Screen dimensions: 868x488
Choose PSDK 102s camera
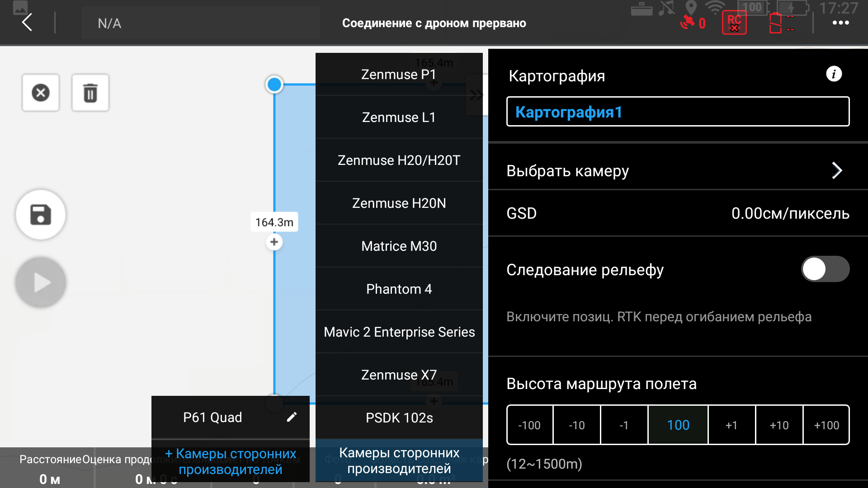point(399,418)
